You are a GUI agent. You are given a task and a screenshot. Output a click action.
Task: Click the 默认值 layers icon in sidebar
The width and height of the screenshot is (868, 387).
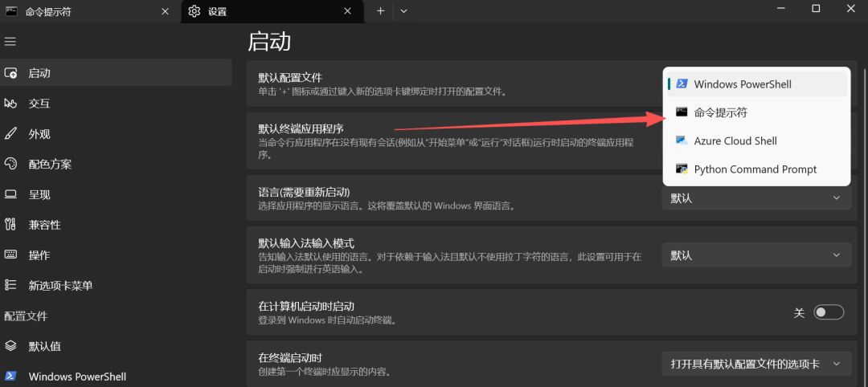[11, 346]
